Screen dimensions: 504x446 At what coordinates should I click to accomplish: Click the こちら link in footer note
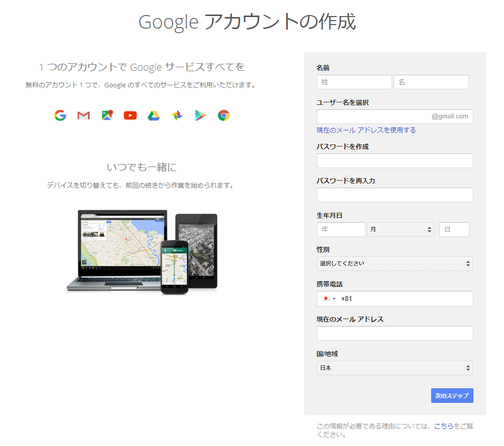(x=444, y=426)
